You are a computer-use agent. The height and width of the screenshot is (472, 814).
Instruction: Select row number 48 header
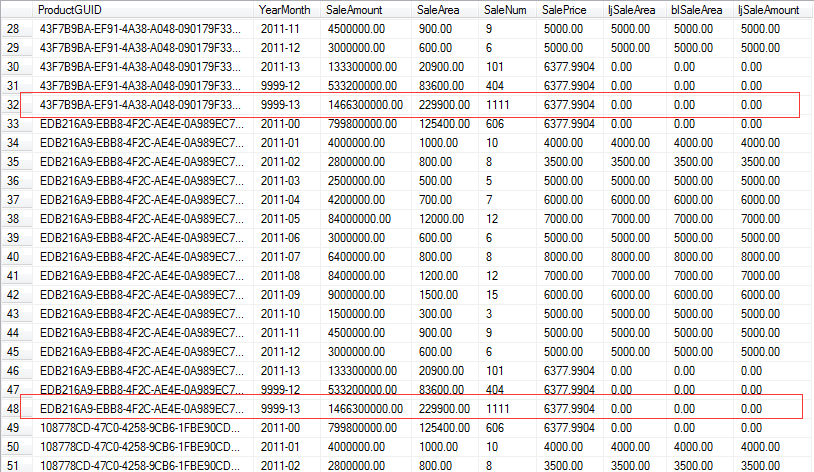[x=13, y=409]
